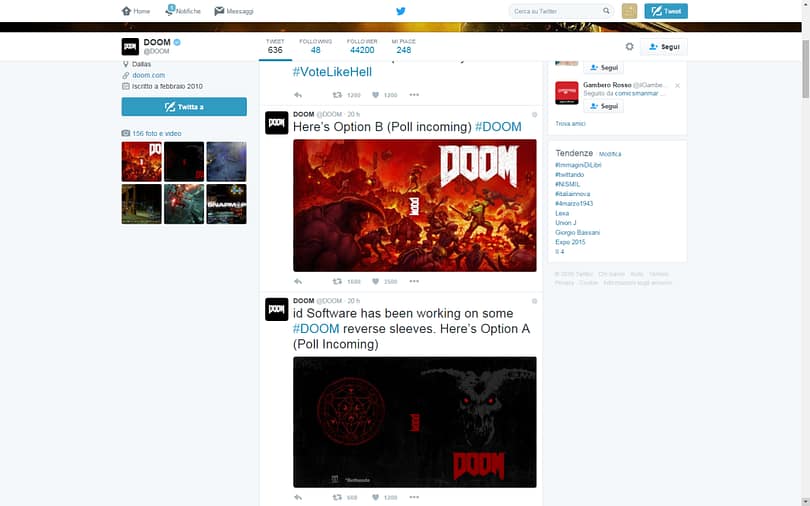Open the Expo 2015 trend
The image size is (810, 506).
tap(570, 242)
